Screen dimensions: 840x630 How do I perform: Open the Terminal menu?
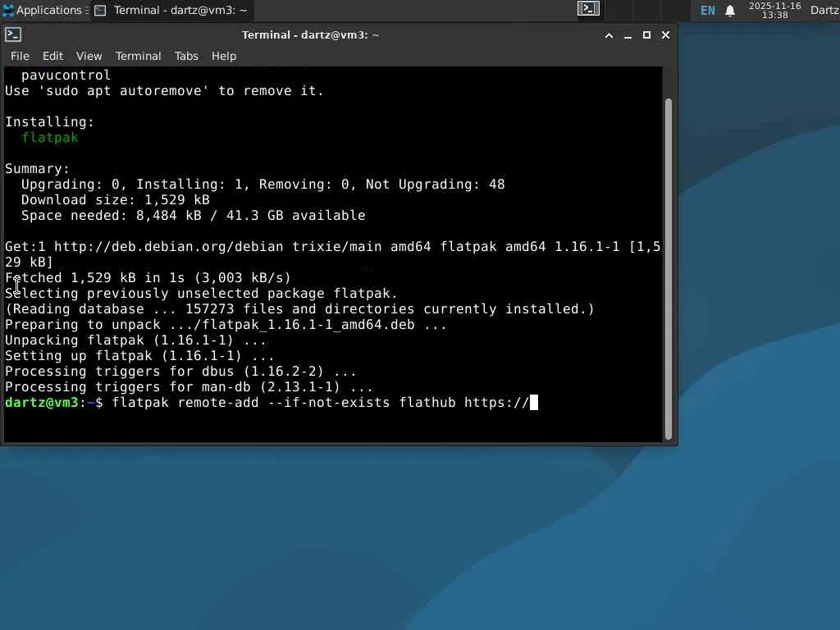138,56
